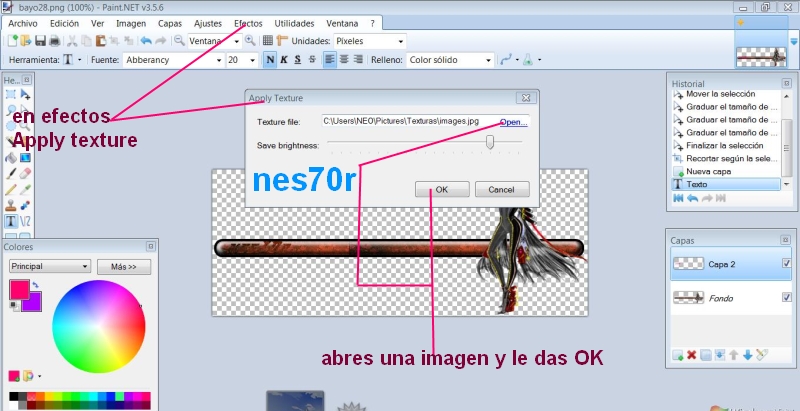Click OK in Apply Texture dialog
Image resolution: width=800 pixels, height=411 pixels.
[x=442, y=189]
